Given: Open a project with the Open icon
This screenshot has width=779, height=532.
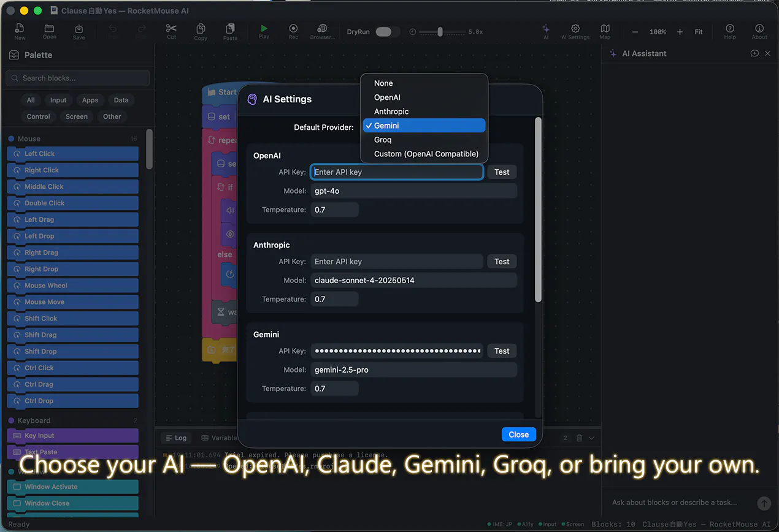Looking at the screenshot, I should pyautogui.click(x=50, y=32).
